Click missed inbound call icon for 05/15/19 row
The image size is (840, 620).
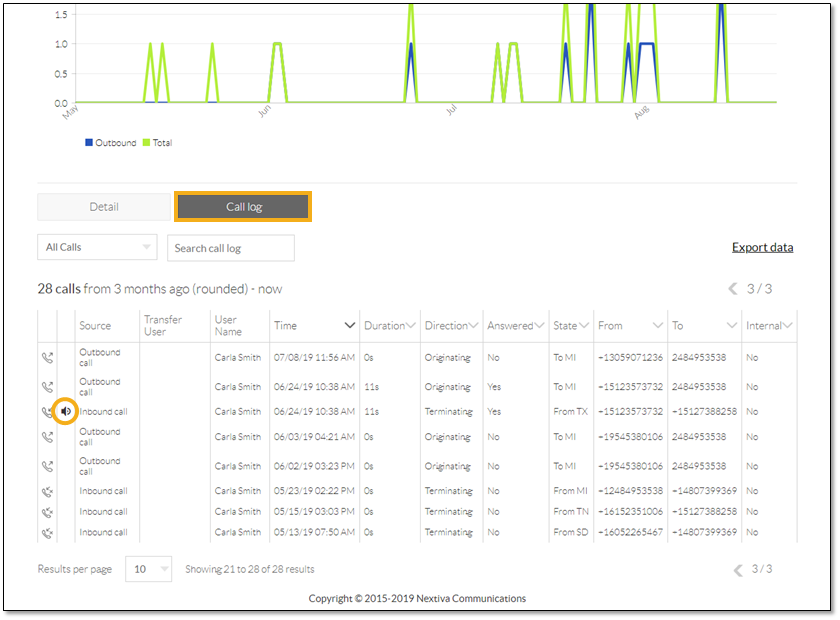tap(48, 512)
